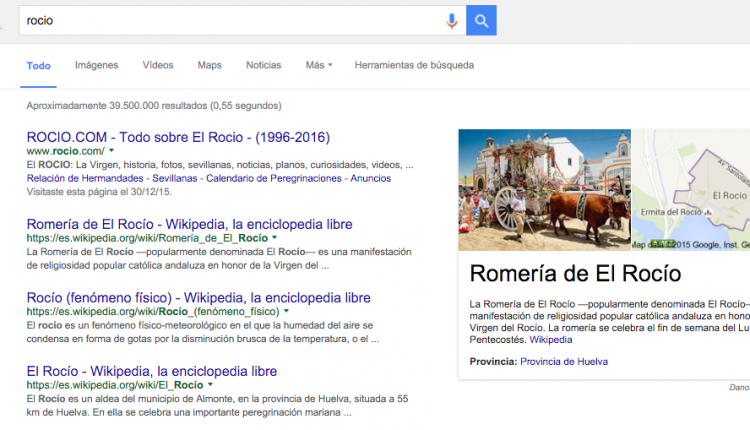750x430 pixels.
Task: Open the ROCIO.COM result title link
Action: point(178,137)
